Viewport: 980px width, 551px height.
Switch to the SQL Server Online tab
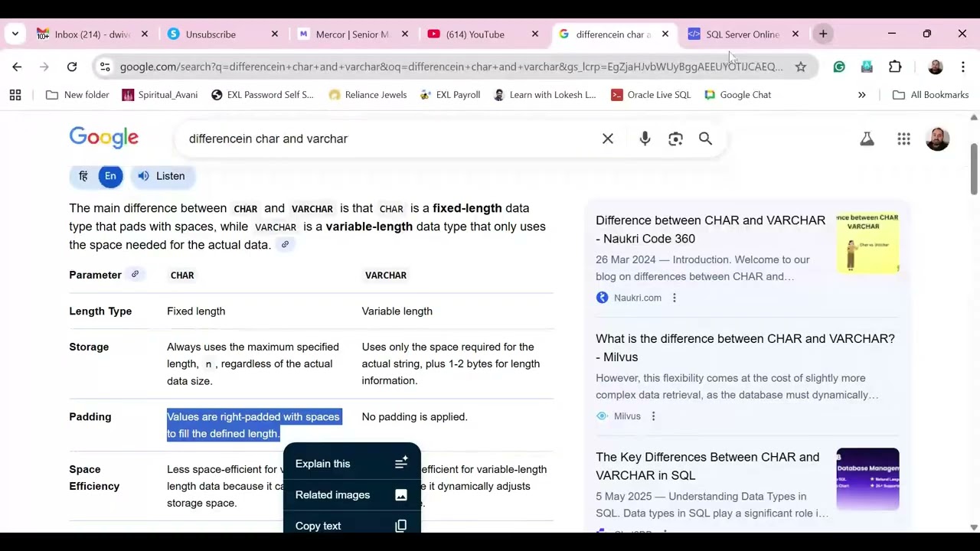(x=741, y=34)
